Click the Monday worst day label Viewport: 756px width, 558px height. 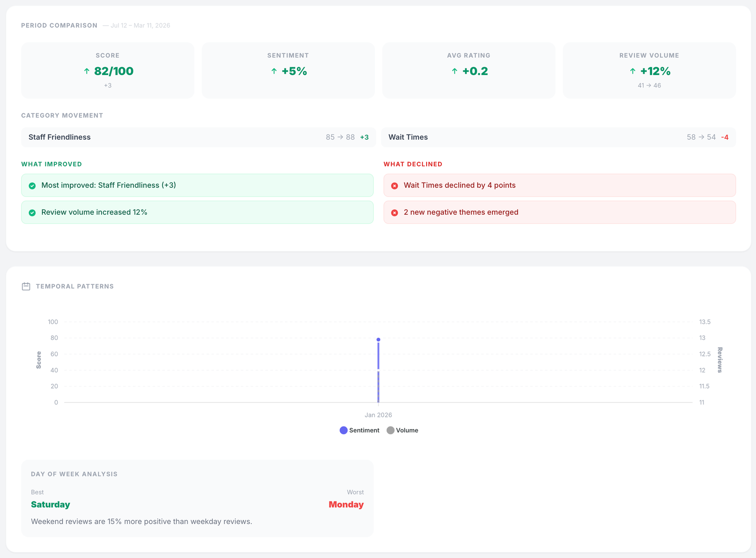[346, 504]
